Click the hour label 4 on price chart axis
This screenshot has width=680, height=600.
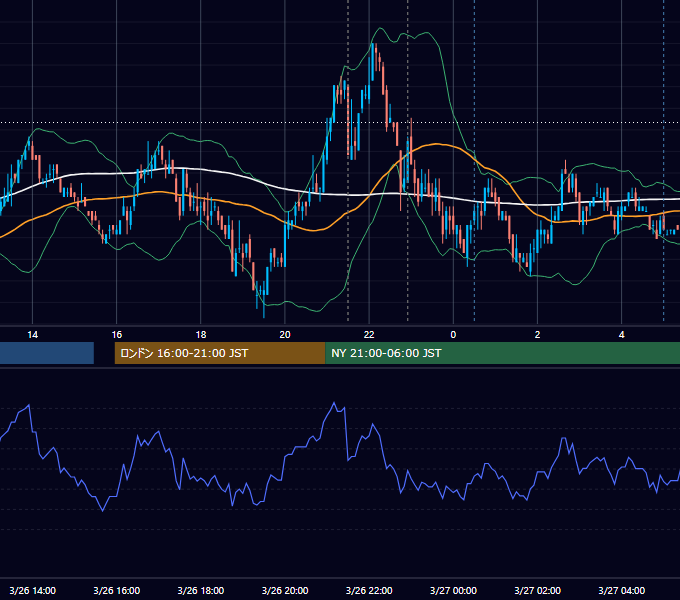(x=621, y=335)
